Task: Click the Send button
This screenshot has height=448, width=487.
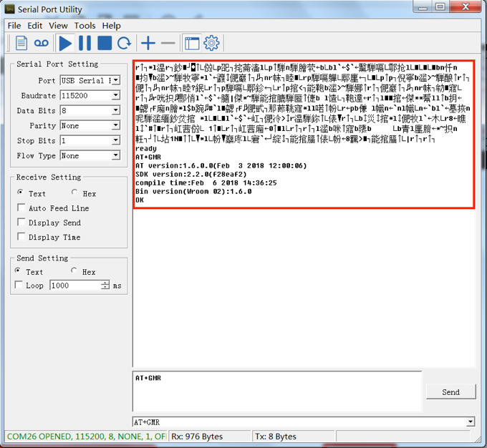Action: (450, 392)
